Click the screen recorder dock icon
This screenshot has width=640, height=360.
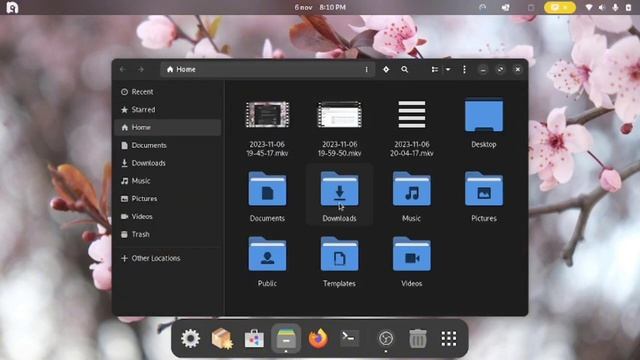386,338
